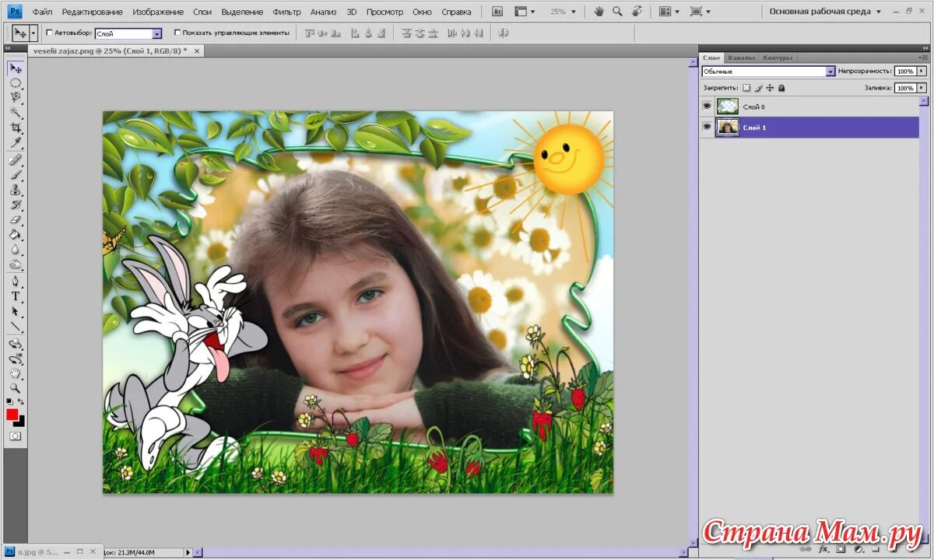Select the Zoom tool in toolbox

point(15,388)
